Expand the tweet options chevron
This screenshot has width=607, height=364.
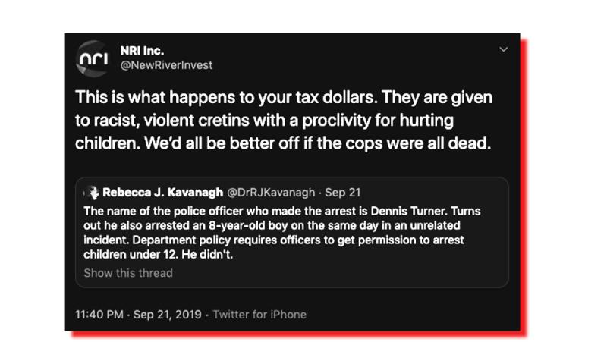[504, 49]
